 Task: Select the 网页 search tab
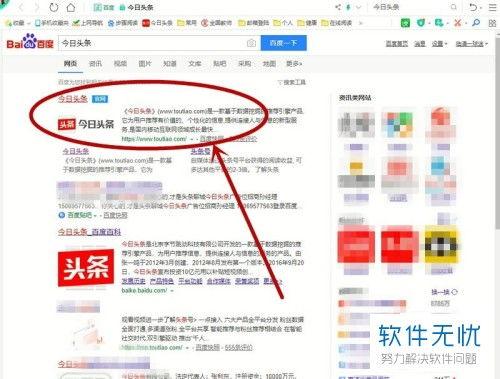click(70, 63)
